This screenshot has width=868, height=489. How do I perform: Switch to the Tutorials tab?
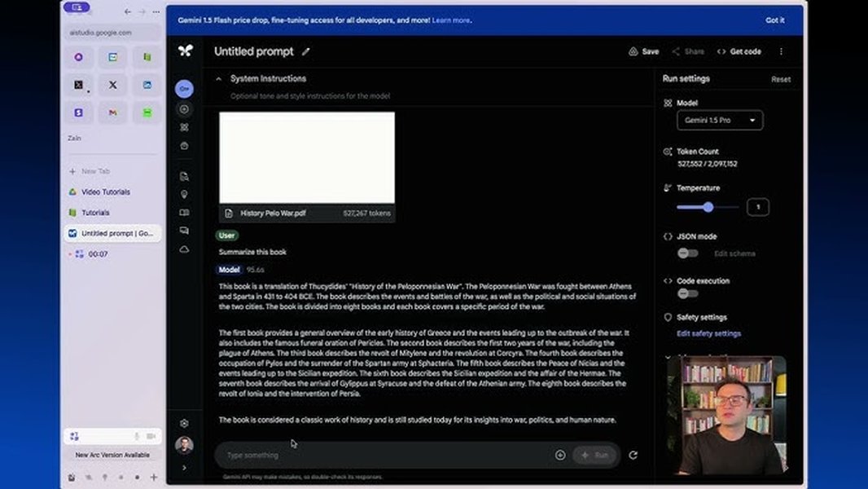click(112, 213)
